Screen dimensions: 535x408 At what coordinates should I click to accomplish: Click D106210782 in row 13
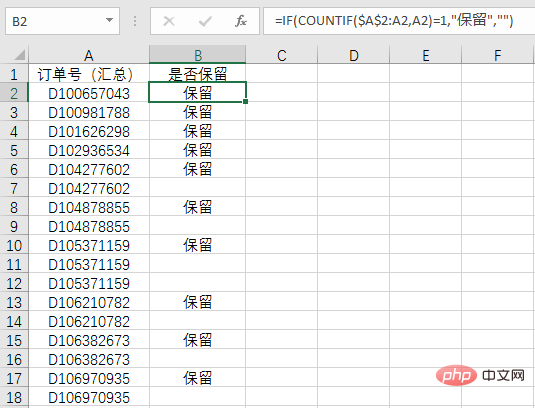coord(89,302)
